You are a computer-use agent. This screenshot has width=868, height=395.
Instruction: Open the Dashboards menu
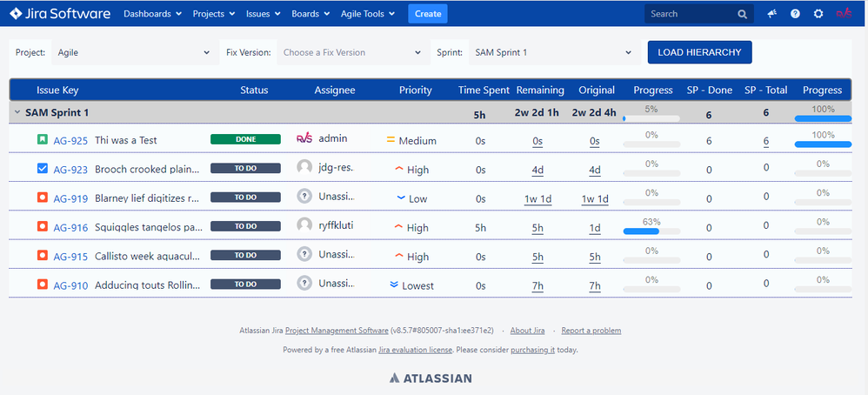point(153,14)
